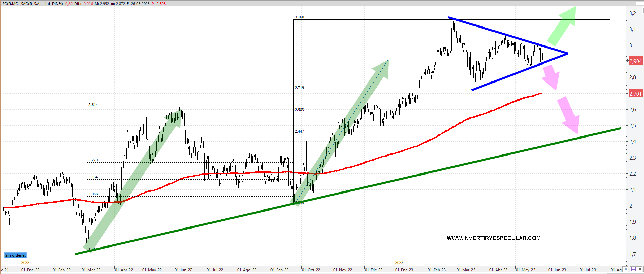Click the purple floppy disk save icon
This screenshot has height=274, width=644.
(633, 269)
